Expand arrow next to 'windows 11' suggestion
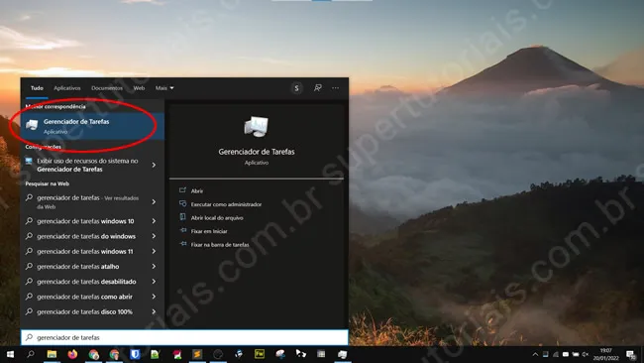644x363 pixels. point(154,251)
